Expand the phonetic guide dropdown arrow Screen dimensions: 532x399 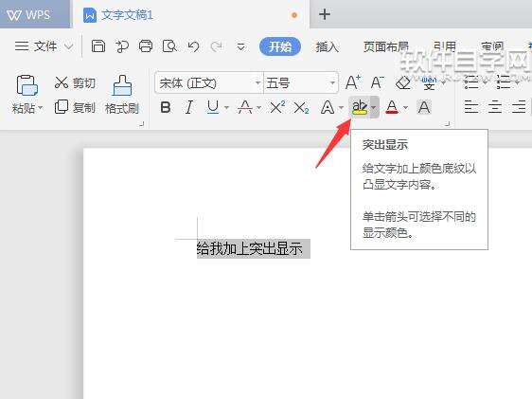443,82
